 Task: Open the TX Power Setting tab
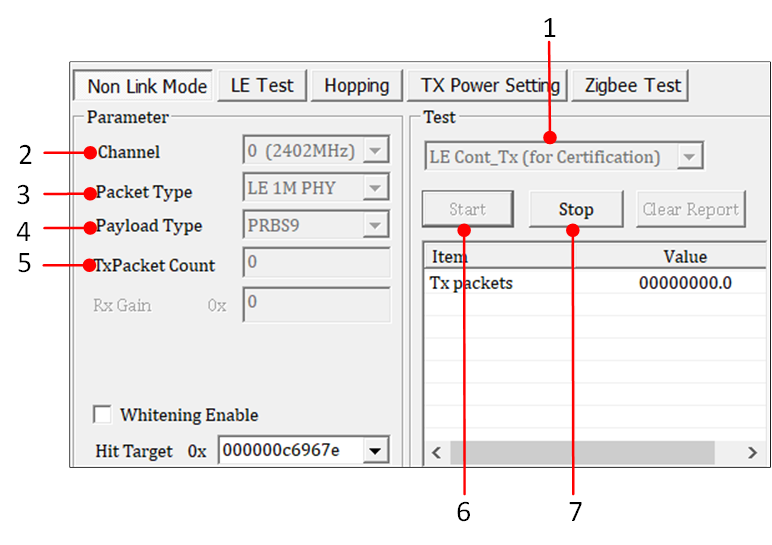pos(487,86)
